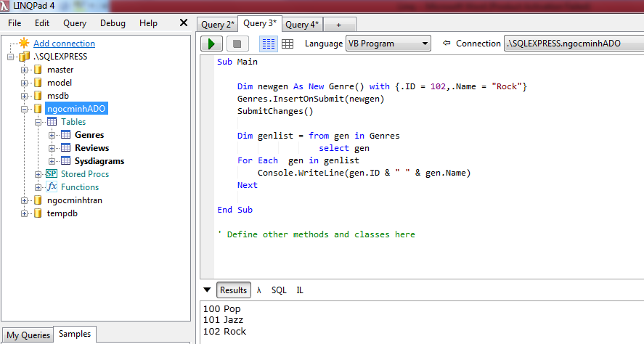This screenshot has width=644, height=344.
Task: Expand the Sysdiagrams table node
Action: pyautogui.click(x=52, y=161)
